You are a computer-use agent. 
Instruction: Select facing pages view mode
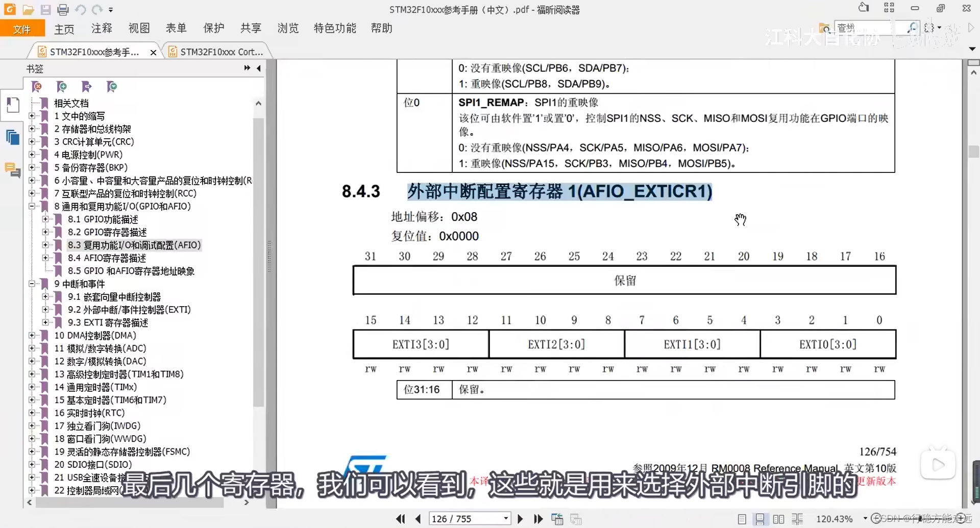click(778, 519)
